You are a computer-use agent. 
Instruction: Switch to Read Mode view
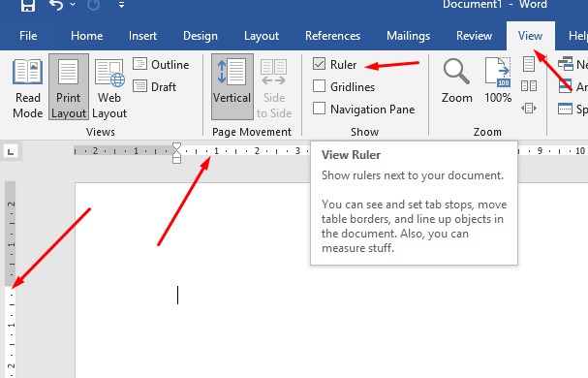click(28, 87)
